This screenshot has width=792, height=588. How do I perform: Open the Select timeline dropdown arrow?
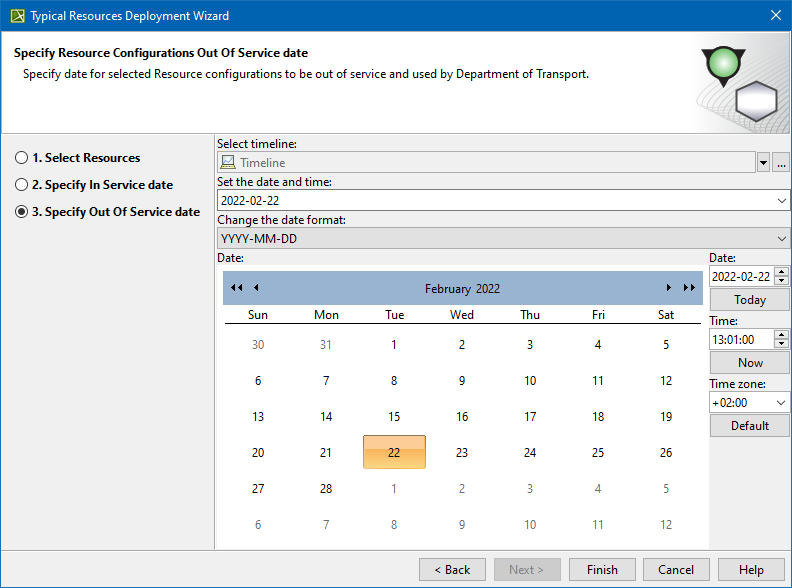point(763,163)
